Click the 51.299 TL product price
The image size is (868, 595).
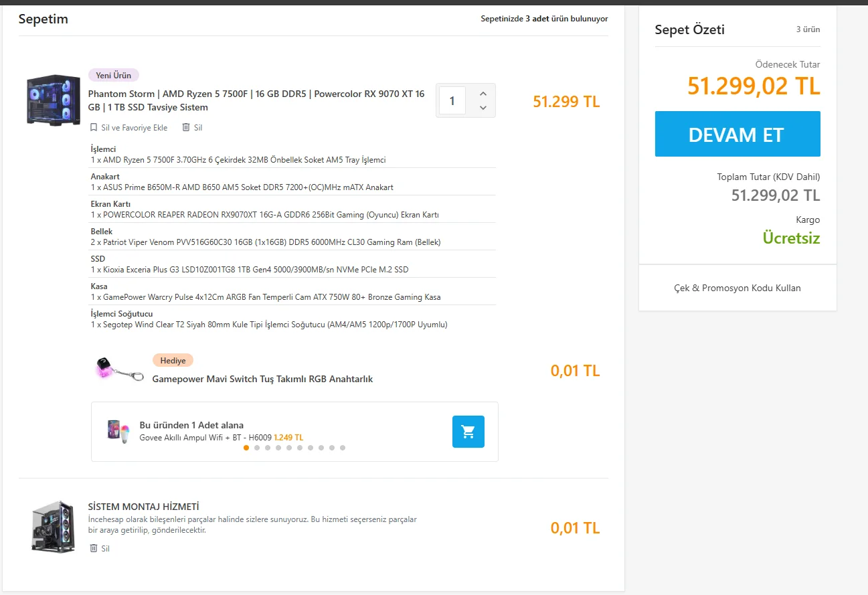pyautogui.click(x=566, y=102)
